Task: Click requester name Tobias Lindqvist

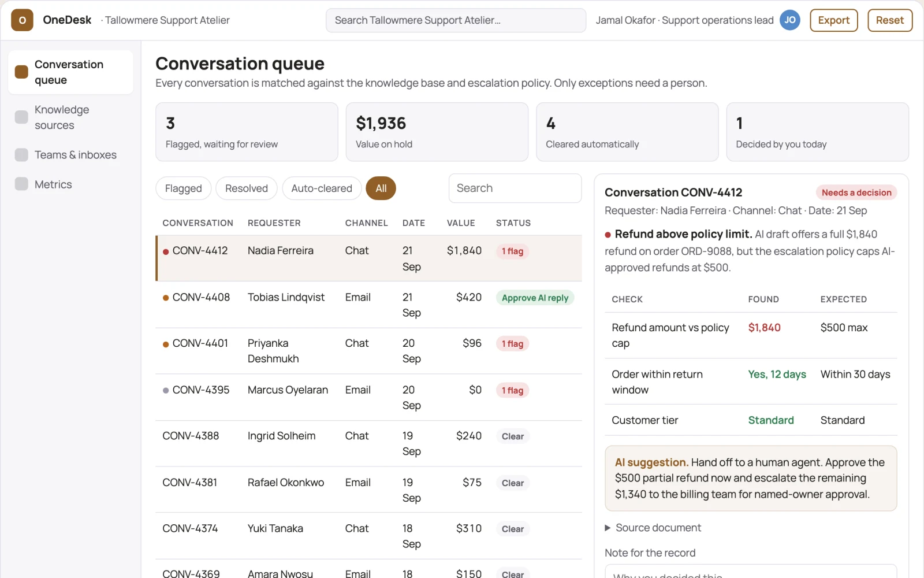Action: [x=286, y=297]
